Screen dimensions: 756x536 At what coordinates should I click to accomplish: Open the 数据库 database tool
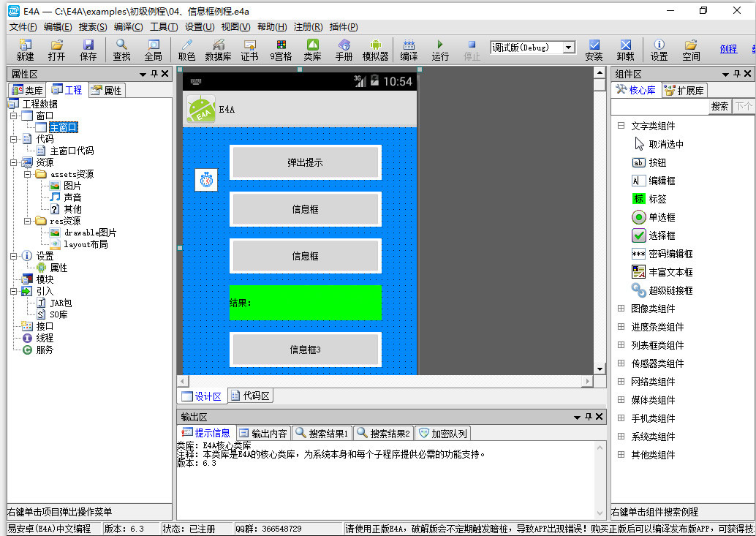click(x=218, y=50)
